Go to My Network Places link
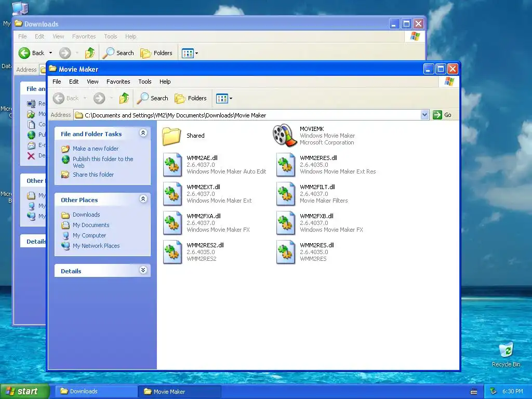This screenshot has width=532, height=399. [x=96, y=246]
